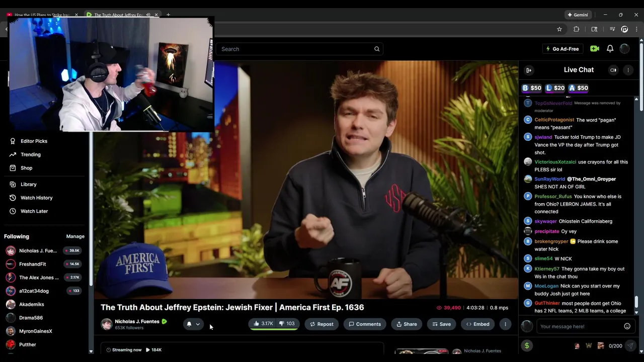The height and width of the screenshot is (362, 644).
Task: Toggle the notification bell for Nicholas J. Fuentes
Action: 189,324
